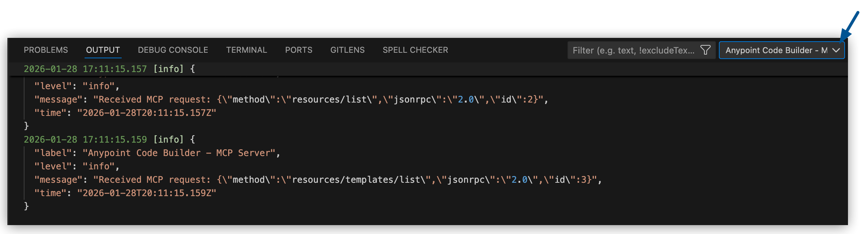Image resolution: width=868 pixels, height=234 pixels.
Task: Click the sticky 17:11:15.157 log header line
Action: coord(109,69)
